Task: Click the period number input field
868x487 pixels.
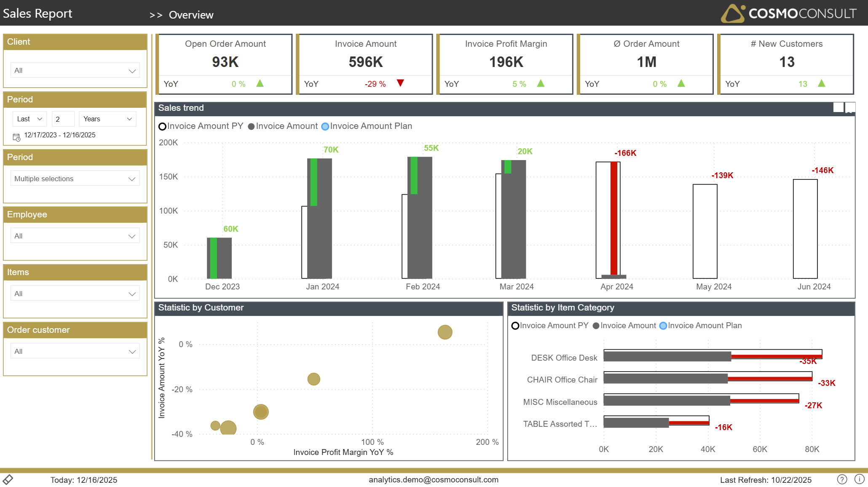Action: click(63, 119)
